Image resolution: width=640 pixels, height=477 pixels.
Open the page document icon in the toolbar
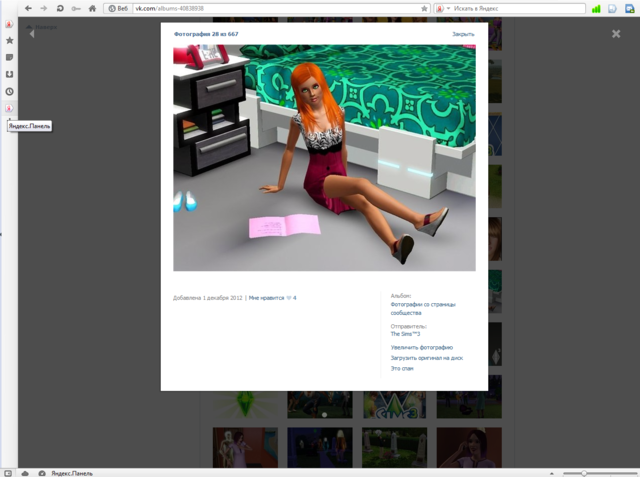pos(612,9)
